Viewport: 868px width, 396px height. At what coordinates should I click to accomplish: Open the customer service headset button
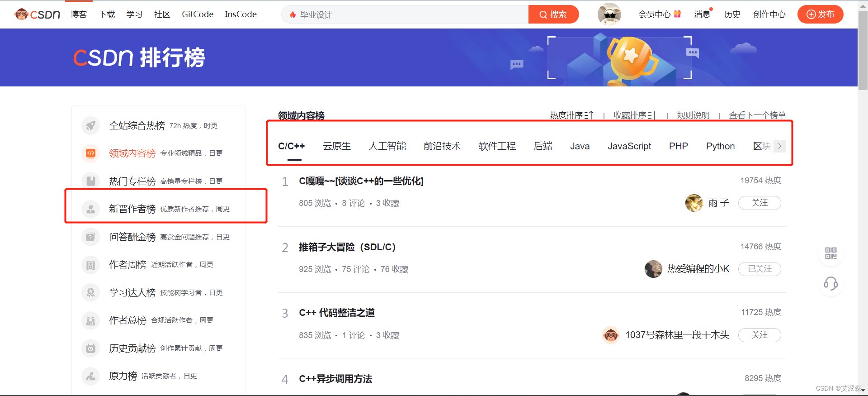[831, 284]
